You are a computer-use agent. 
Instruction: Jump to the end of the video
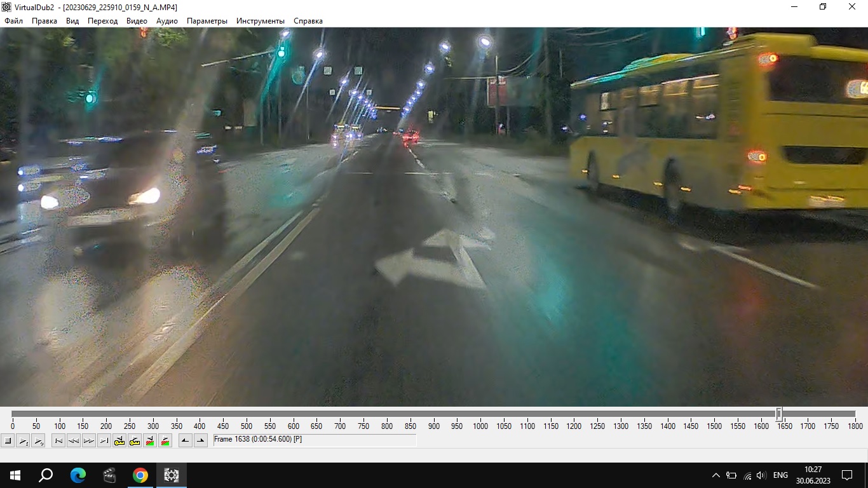coord(104,440)
